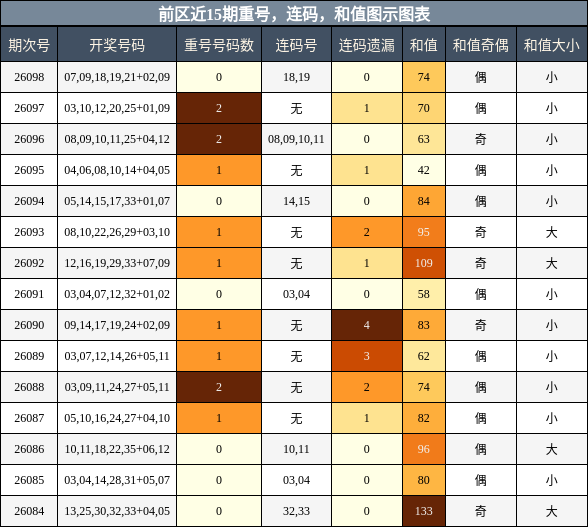Click sum value 70 cell
The width and height of the screenshot is (588, 527).
coord(424,108)
